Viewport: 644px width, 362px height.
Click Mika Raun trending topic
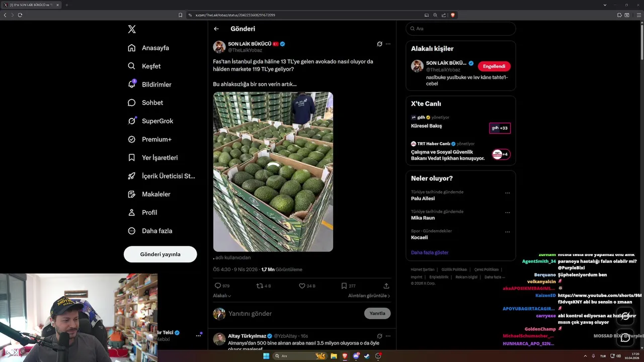pyautogui.click(x=423, y=218)
